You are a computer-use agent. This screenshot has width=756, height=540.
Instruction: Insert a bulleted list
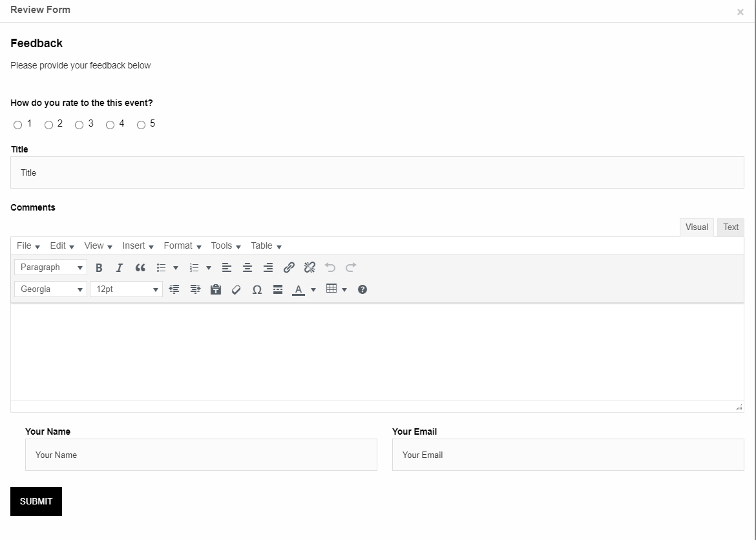pyautogui.click(x=161, y=267)
